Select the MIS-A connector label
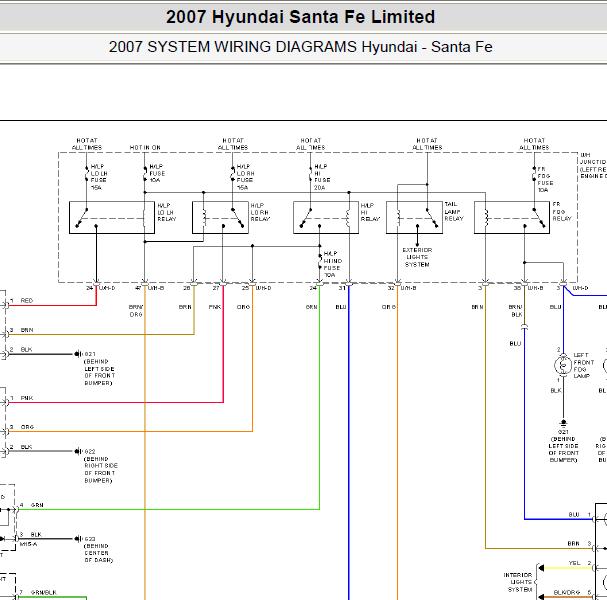Image resolution: width=607 pixels, height=600 pixels. point(28,544)
